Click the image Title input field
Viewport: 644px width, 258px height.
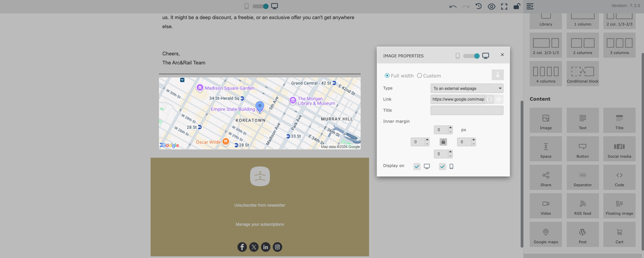click(467, 110)
